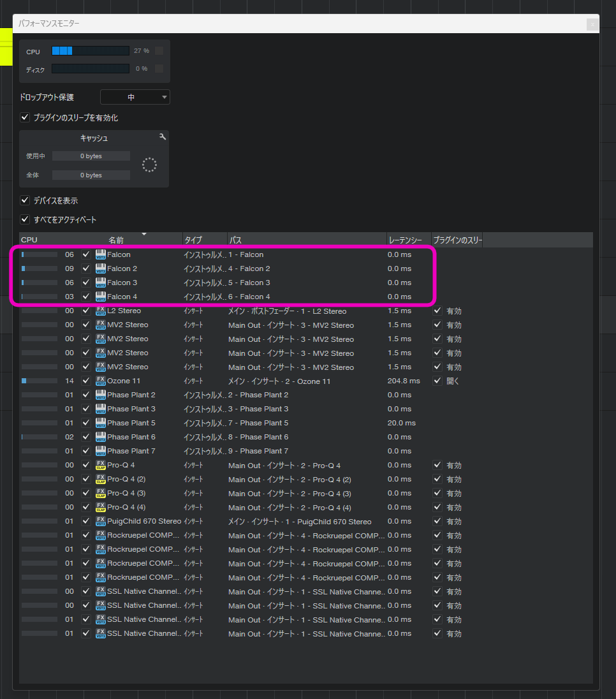This screenshot has height=699, width=616.
Task: Click the L2 Stereo FX plugin icon
Action: 100,311
